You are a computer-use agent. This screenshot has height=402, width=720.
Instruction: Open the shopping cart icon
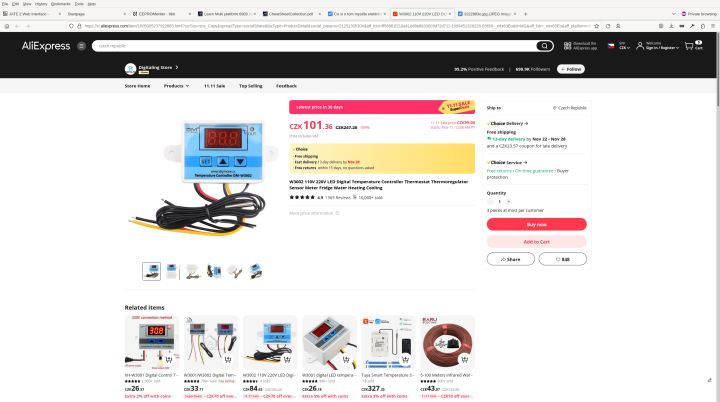[689, 45]
